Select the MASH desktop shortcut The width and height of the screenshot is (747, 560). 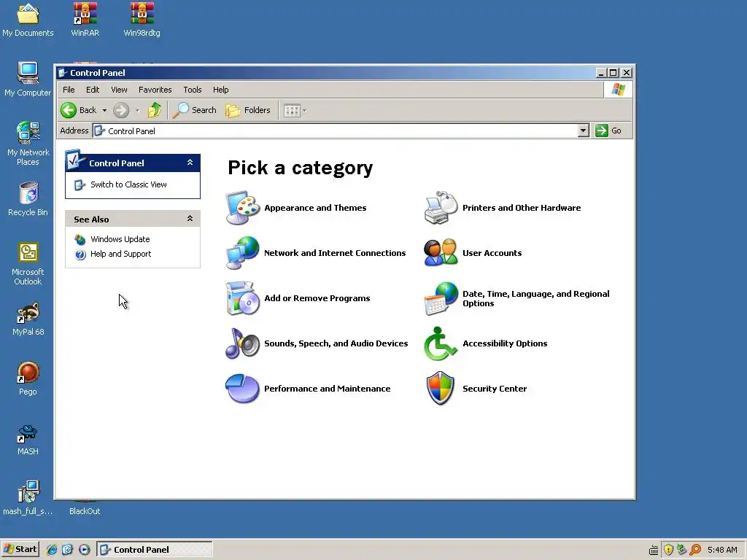point(28,439)
